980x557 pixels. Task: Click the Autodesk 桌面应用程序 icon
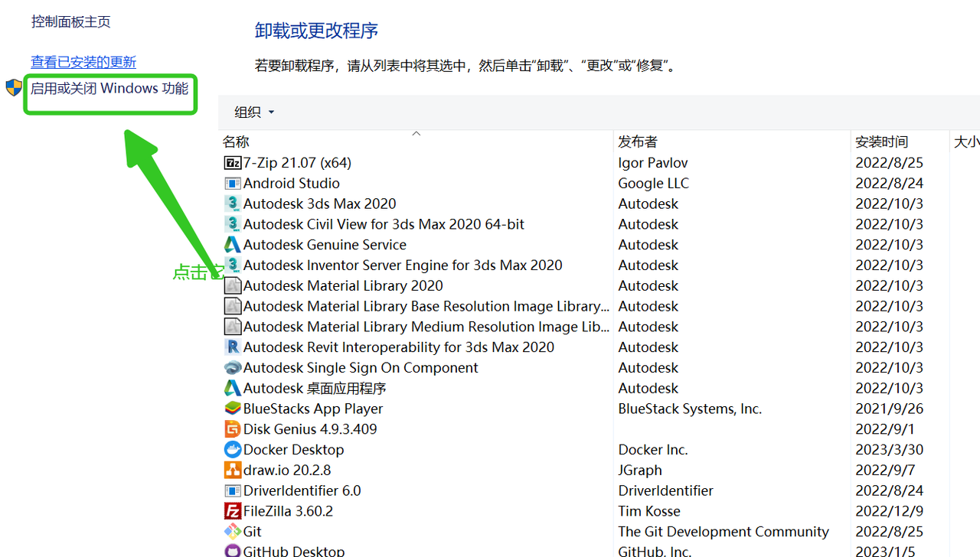[x=233, y=389]
